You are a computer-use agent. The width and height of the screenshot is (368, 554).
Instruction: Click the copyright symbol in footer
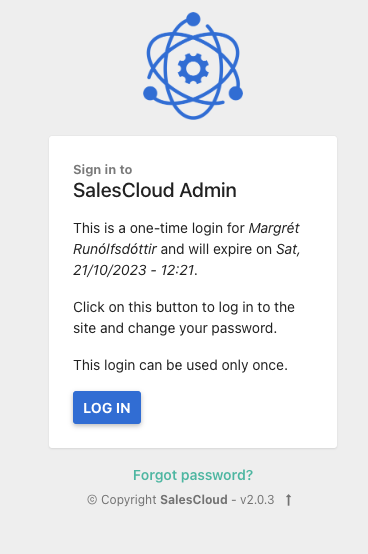[92, 500]
